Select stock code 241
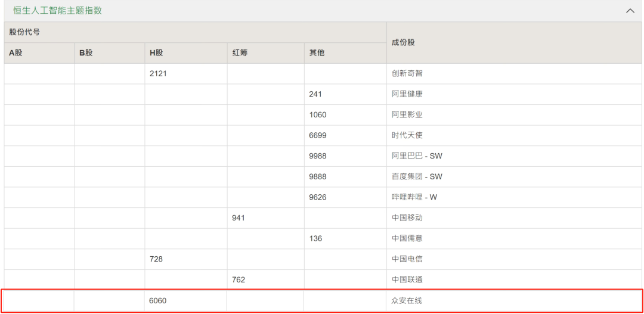 [315, 94]
